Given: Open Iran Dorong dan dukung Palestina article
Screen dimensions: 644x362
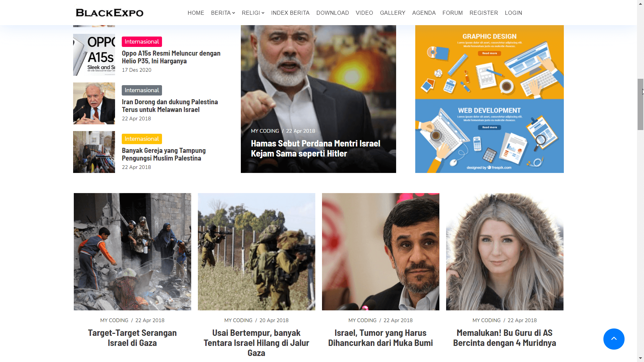Looking at the screenshot, I should [170, 106].
